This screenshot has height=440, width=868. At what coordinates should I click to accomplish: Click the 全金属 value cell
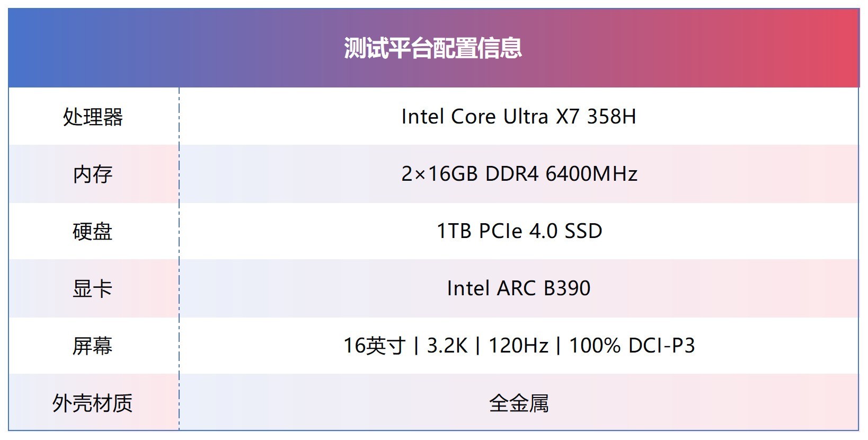pos(519,403)
